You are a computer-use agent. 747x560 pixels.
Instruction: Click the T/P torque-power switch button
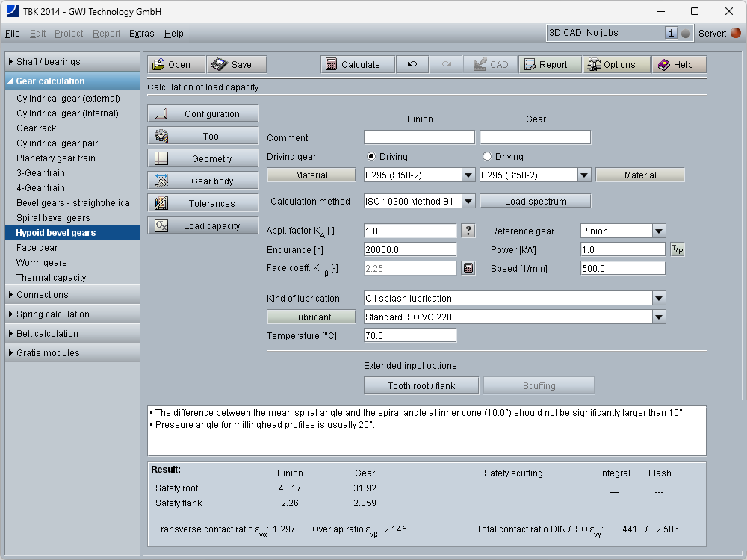(677, 249)
